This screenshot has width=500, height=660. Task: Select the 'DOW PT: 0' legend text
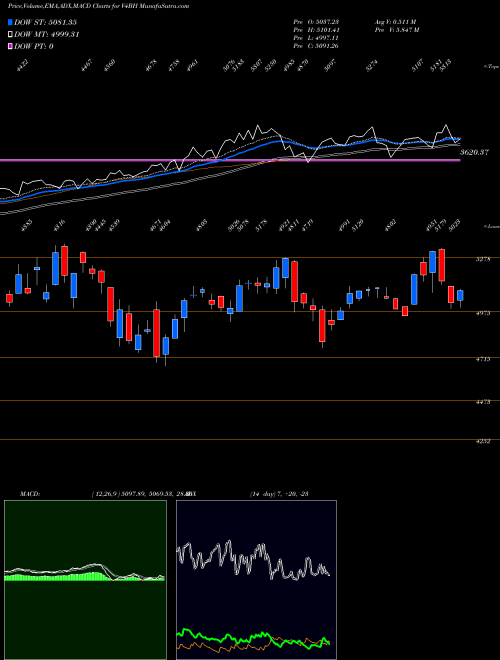click(x=34, y=46)
